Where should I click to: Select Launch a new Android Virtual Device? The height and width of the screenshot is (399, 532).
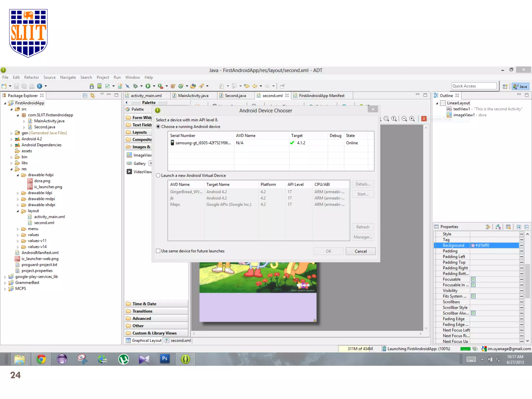(158, 176)
